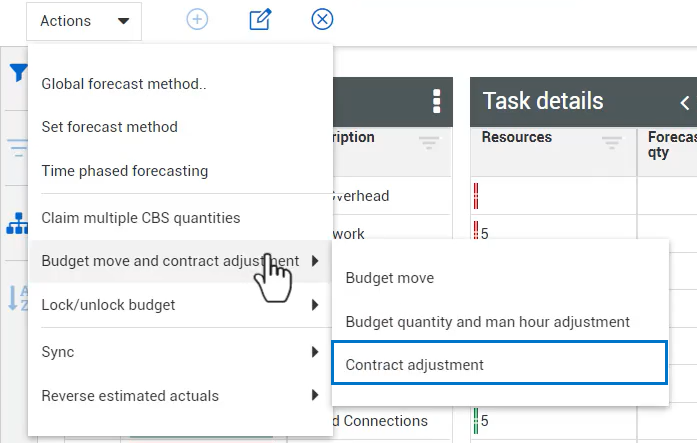
Task: Open the three-dot panel options menu
Action: click(436, 101)
